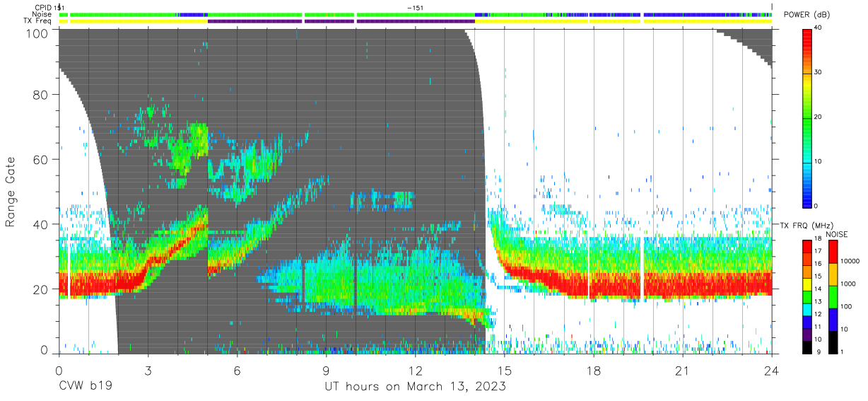
Task: Click UT hours axis tick 3
Action: (148, 370)
